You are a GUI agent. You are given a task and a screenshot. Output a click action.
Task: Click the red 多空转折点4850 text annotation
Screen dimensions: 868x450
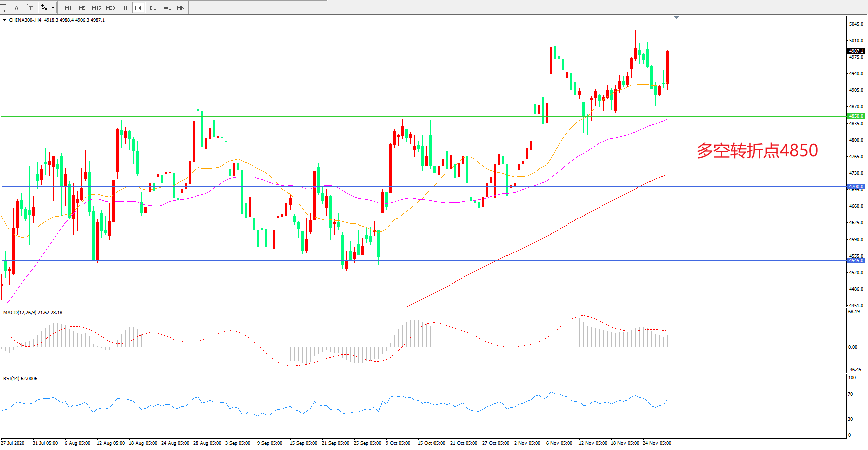[x=757, y=150]
